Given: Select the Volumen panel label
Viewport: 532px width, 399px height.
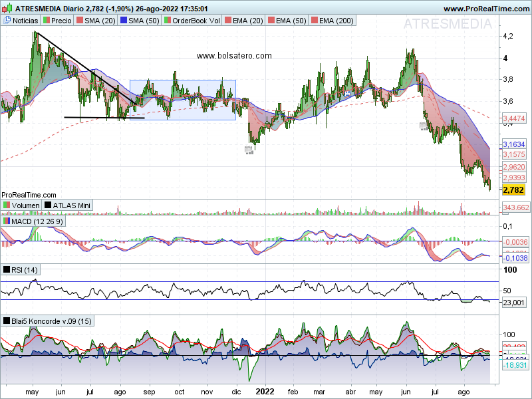Looking at the screenshot, I should click(x=21, y=205).
